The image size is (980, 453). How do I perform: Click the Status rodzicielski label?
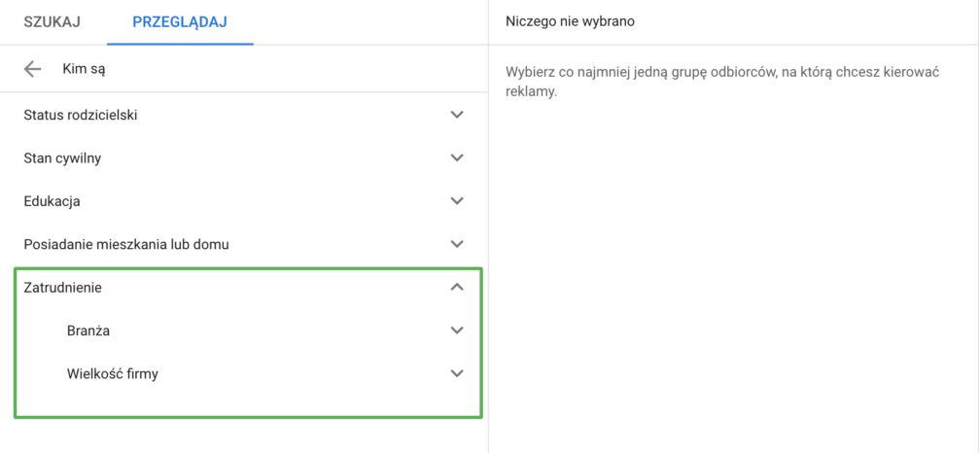coord(81,115)
